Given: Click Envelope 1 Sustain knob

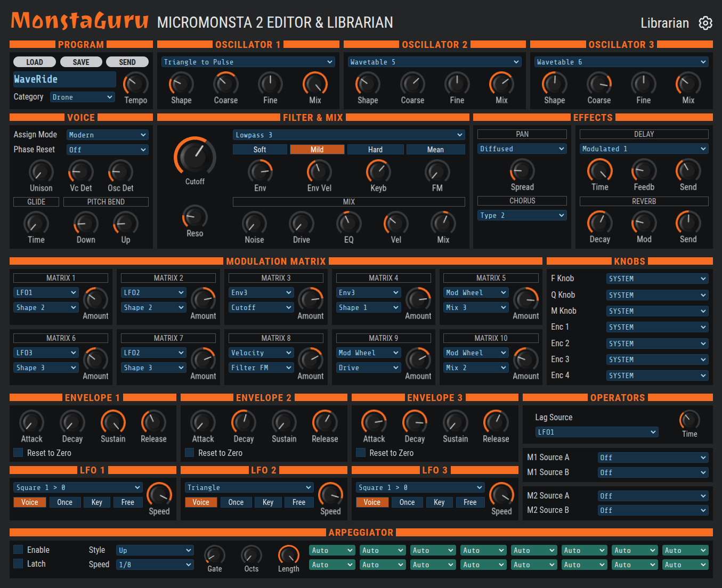Looking at the screenshot, I should tap(113, 423).
